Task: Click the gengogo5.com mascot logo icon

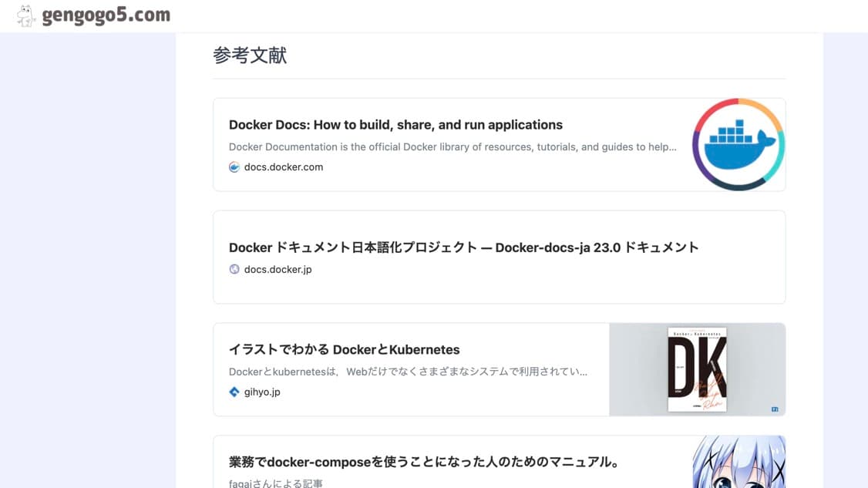Action: pos(25,15)
